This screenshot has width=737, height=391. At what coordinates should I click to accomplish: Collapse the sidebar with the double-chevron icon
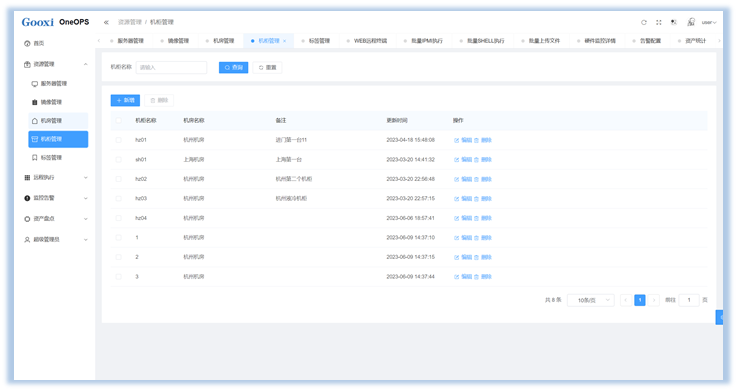[106, 22]
